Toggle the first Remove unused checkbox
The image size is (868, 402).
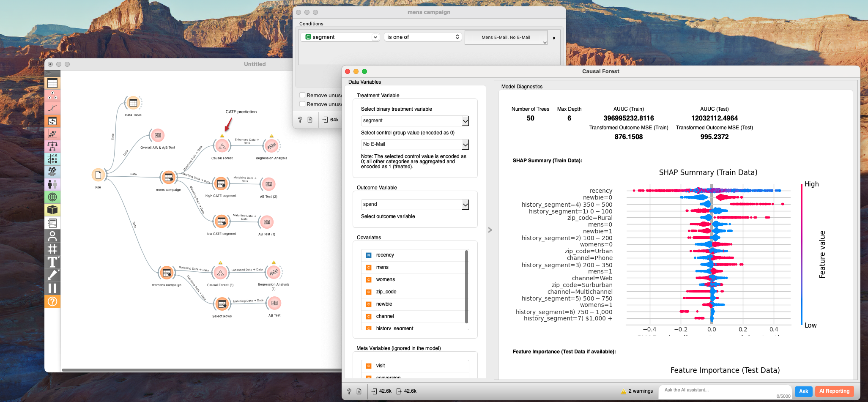click(302, 95)
